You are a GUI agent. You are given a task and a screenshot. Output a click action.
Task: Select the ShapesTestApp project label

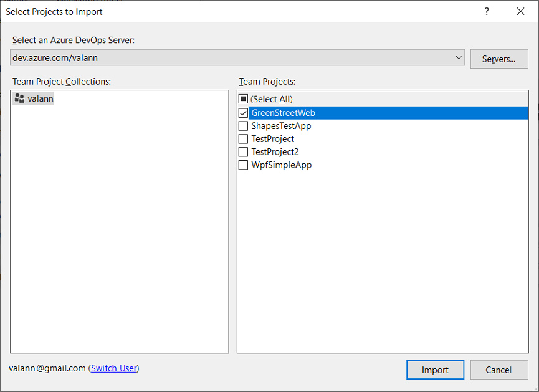click(x=281, y=126)
